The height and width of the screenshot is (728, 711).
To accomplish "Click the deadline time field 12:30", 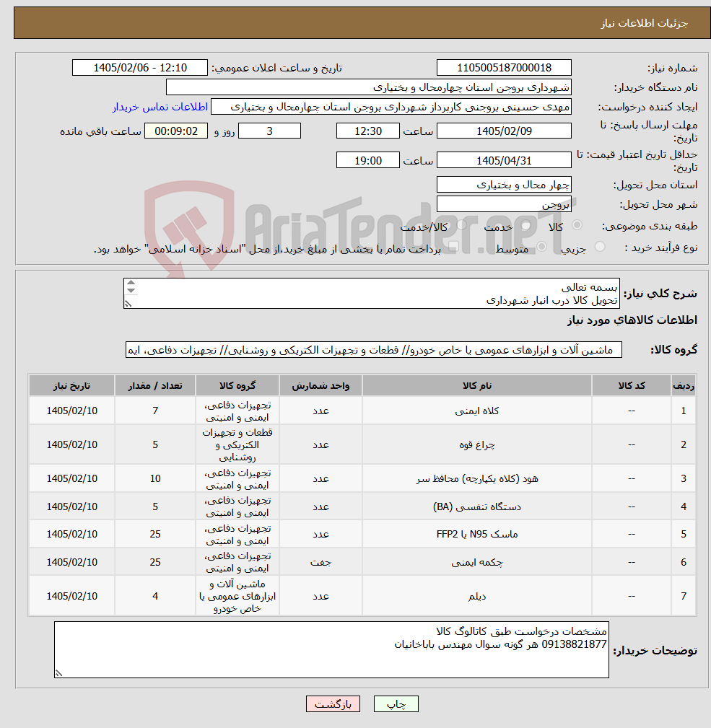I will (368, 131).
